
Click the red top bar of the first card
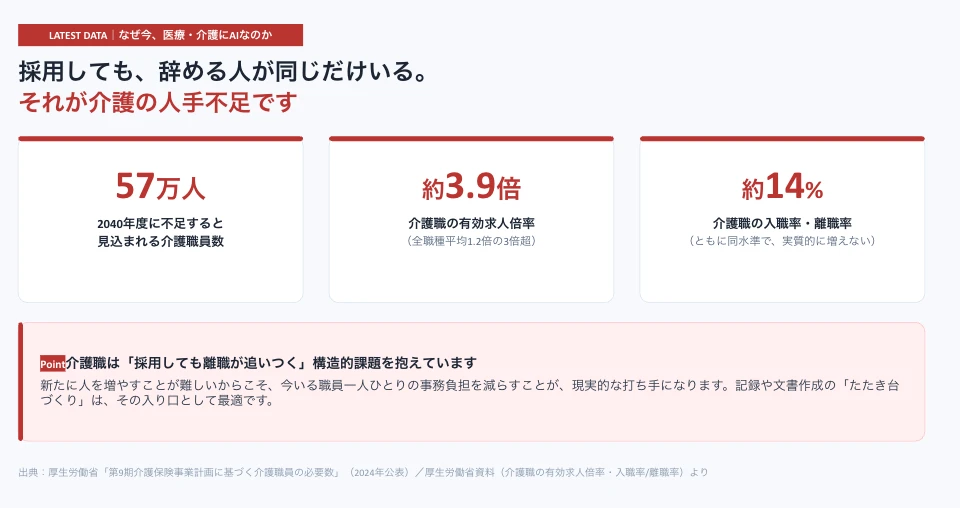(160, 139)
